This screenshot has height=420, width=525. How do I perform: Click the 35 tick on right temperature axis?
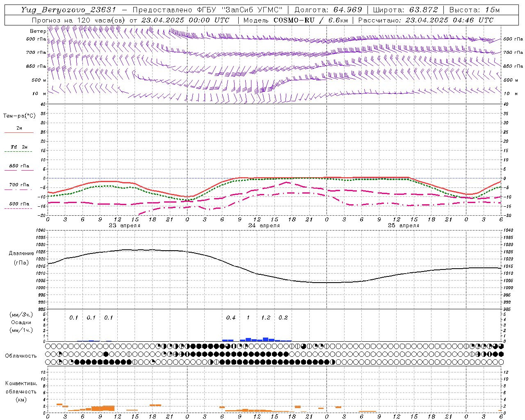click(x=506, y=114)
